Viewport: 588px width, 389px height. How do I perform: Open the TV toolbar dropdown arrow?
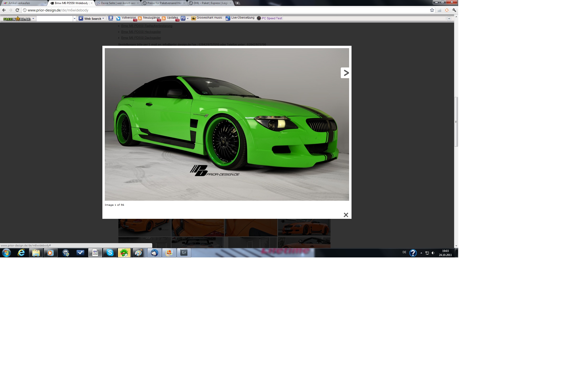click(x=188, y=19)
